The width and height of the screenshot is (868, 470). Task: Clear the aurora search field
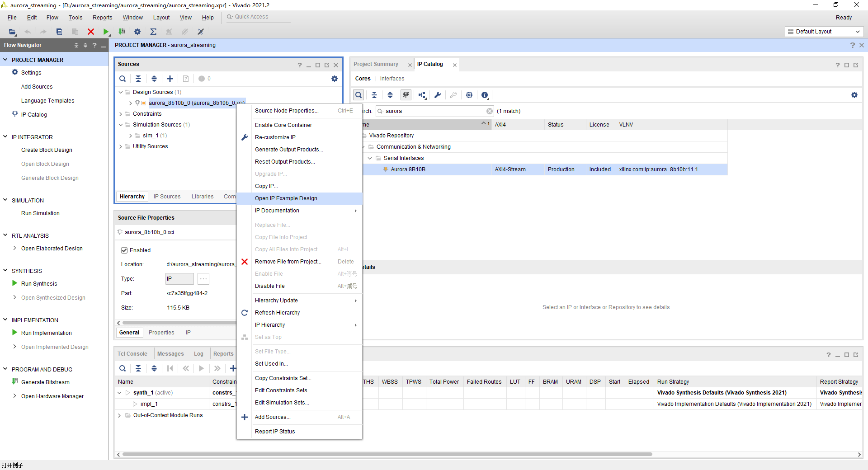[490, 111]
